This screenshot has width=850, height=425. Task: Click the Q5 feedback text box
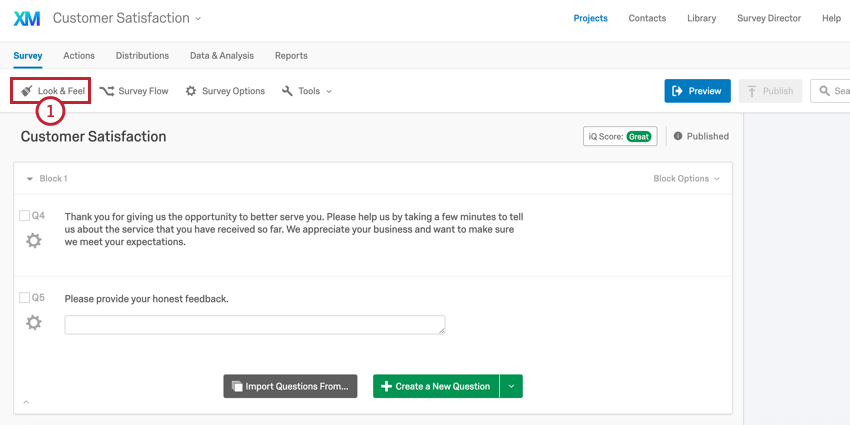tap(255, 325)
